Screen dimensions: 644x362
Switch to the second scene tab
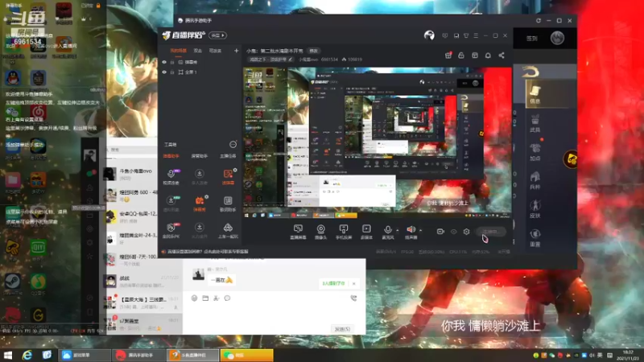click(x=198, y=51)
